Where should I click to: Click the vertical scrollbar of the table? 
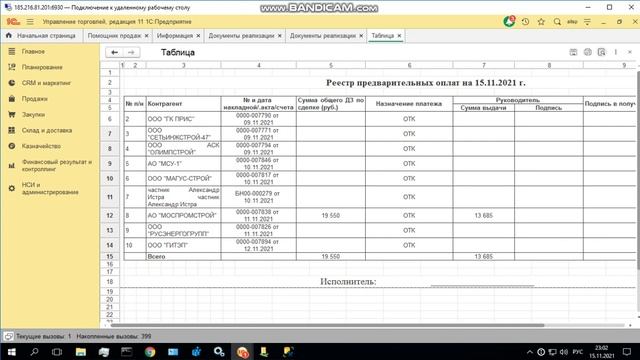click(x=638, y=170)
